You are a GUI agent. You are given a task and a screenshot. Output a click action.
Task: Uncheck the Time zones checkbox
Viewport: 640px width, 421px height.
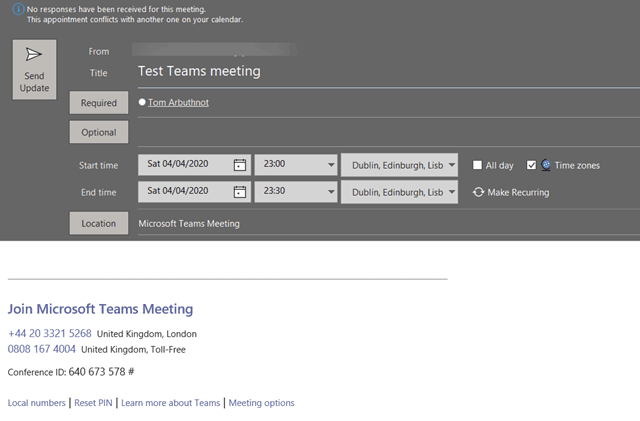coord(531,165)
